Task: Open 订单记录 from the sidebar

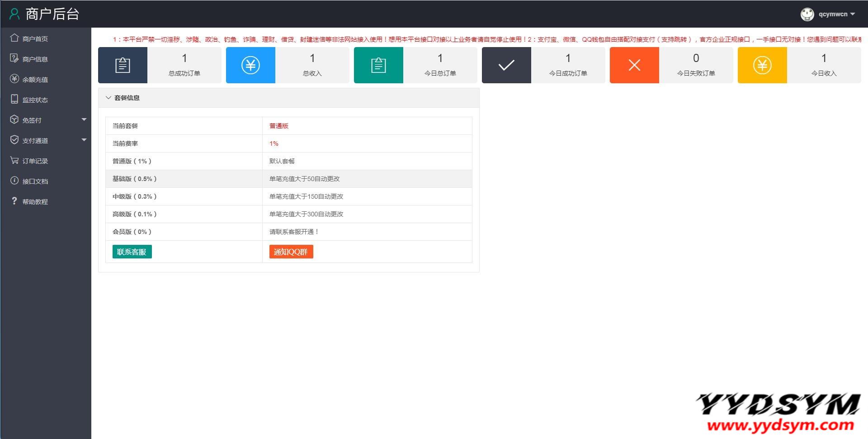Action: 35,161
